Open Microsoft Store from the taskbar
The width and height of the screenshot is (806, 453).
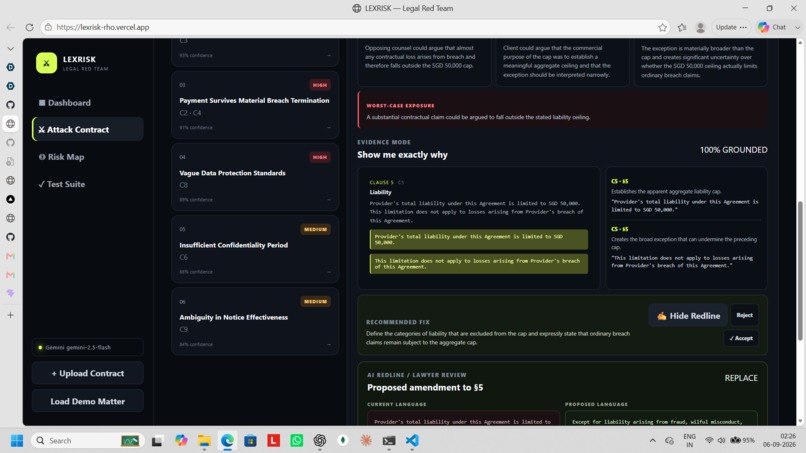250,441
